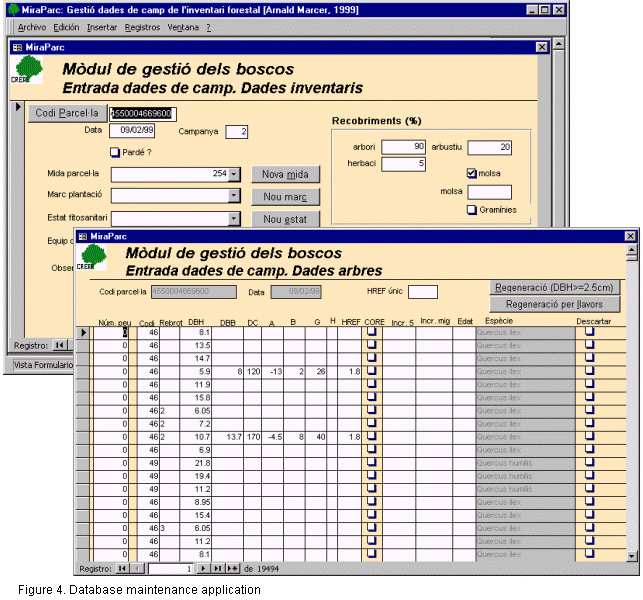
Task: Open the Marc plantació dropdown
Action: pos(234,196)
